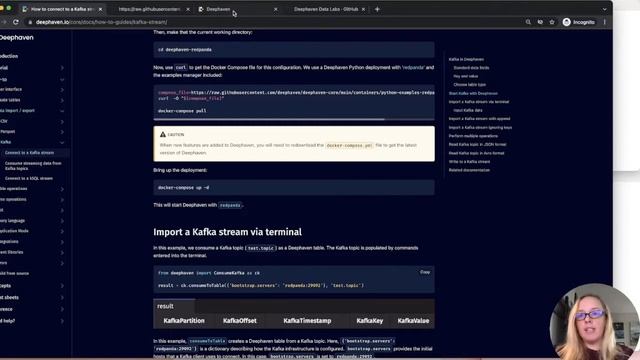Jump to 'Choose table type' in contents
The image size is (640, 360).
[x=469, y=84]
